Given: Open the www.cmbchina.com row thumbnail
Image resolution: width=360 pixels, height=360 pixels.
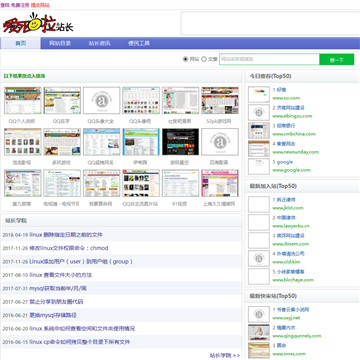Looking at the screenshot, I should pyautogui.click(x=259, y=130).
